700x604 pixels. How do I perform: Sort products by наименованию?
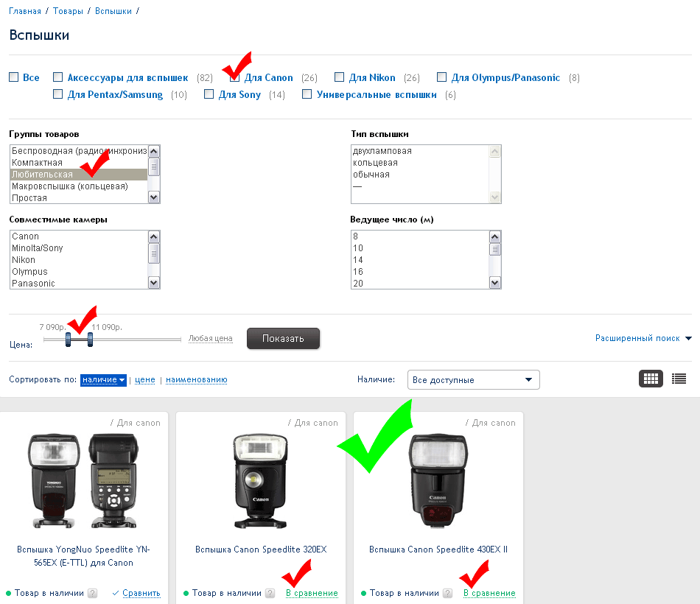click(197, 380)
